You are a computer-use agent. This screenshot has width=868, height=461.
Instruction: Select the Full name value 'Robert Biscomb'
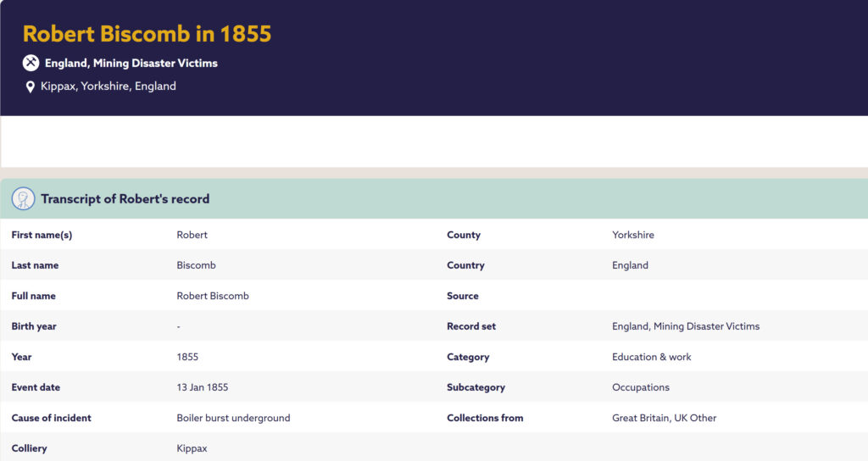coord(212,296)
